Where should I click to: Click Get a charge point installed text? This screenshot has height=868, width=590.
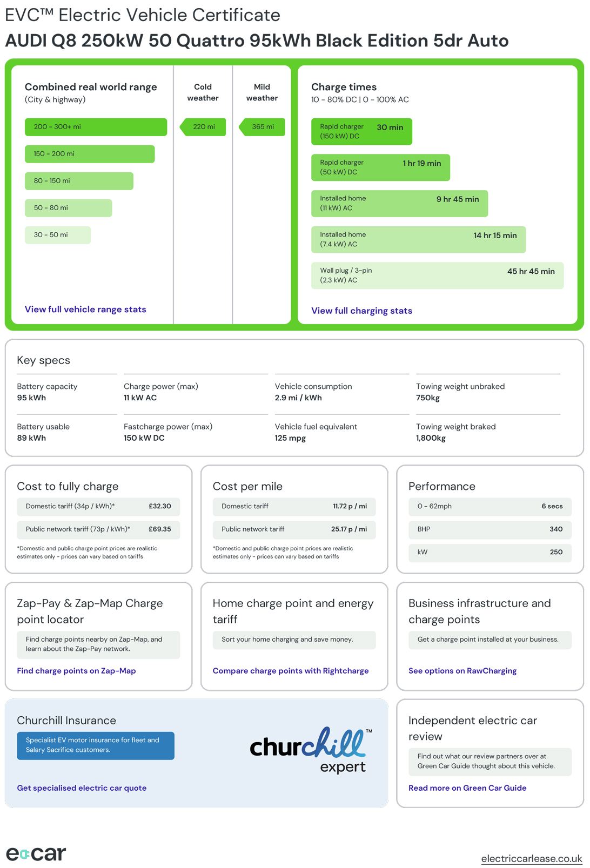488,640
